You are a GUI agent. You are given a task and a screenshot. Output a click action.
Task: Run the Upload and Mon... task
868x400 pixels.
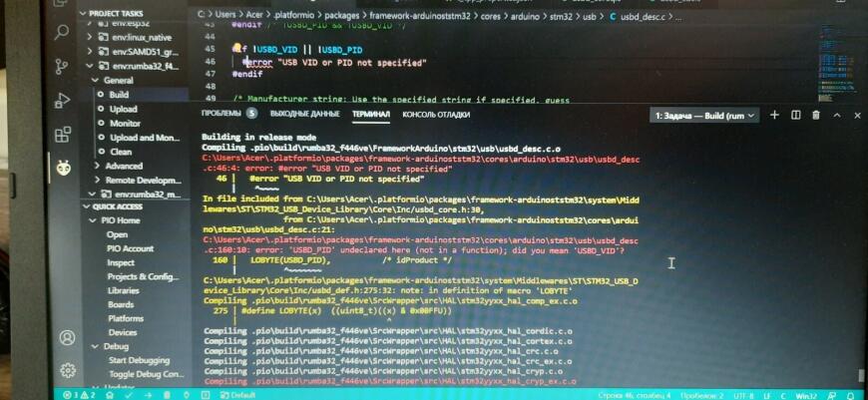(145, 138)
